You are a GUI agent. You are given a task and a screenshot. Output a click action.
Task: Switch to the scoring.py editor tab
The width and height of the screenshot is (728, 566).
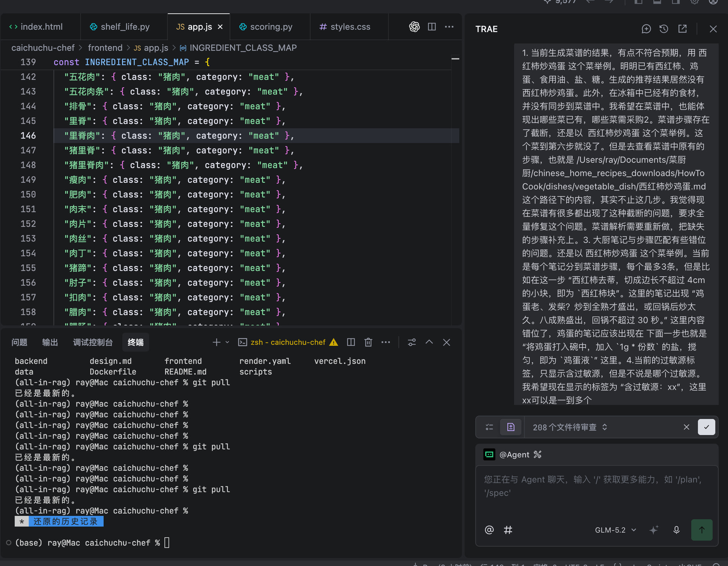(266, 27)
